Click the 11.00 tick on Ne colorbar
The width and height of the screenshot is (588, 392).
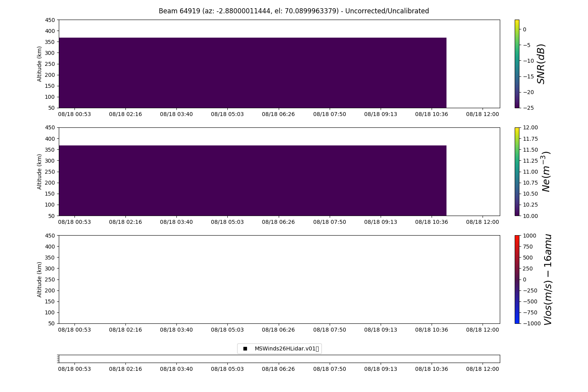click(x=530, y=171)
